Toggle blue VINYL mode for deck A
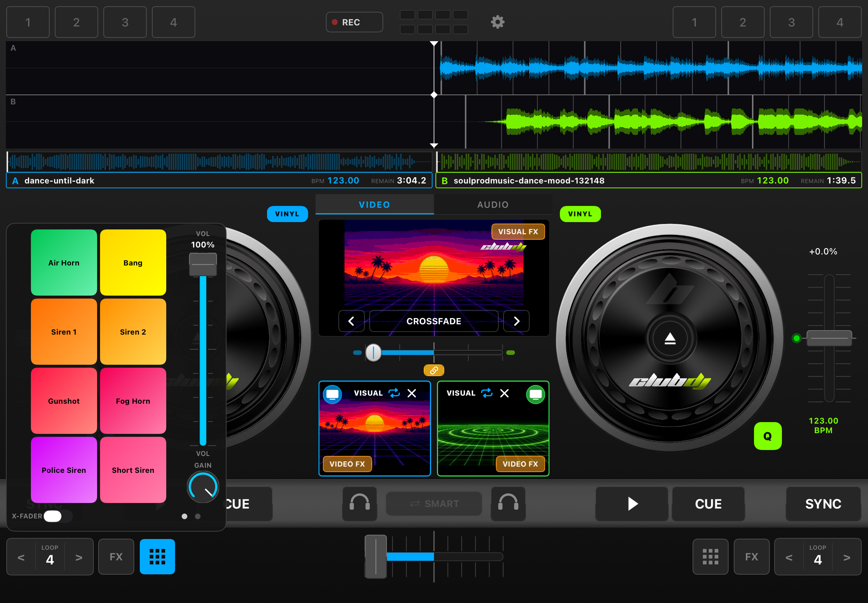The image size is (868, 603). [287, 214]
